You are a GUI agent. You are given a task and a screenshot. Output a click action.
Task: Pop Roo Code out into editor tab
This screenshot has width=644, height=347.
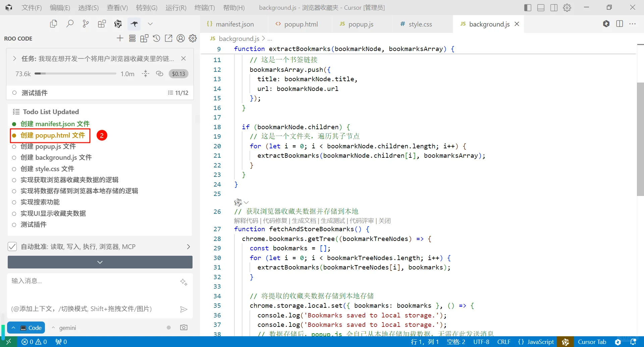[168, 38]
